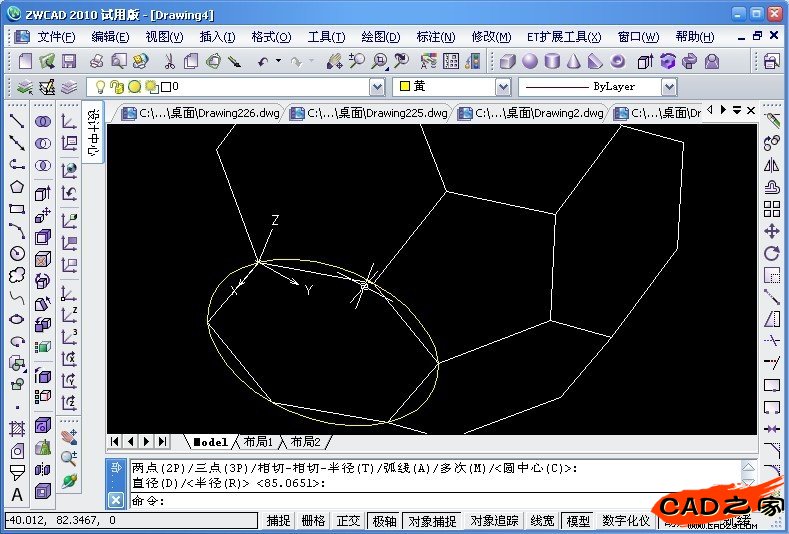Expand the undo history dropdown arrow
This screenshot has width=789, height=534.
(278, 61)
